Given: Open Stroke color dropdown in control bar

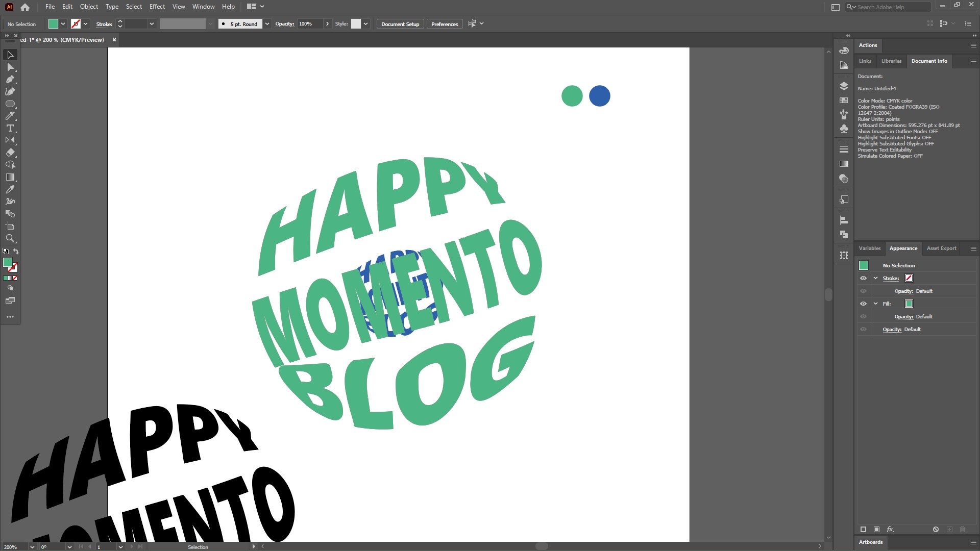Looking at the screenshot, I should pos(86,24).
